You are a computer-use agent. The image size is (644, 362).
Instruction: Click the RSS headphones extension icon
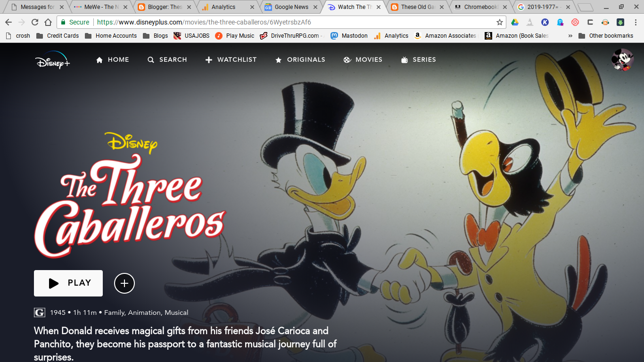click(x=605, y=22)
